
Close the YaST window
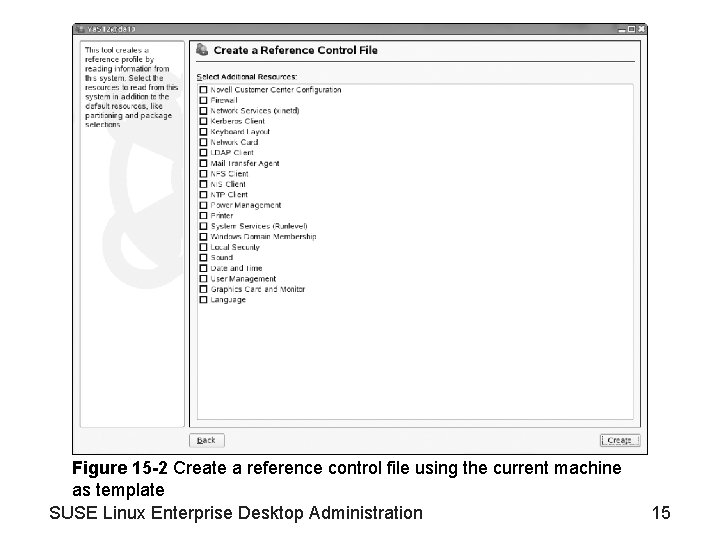[x=641, y=29]
